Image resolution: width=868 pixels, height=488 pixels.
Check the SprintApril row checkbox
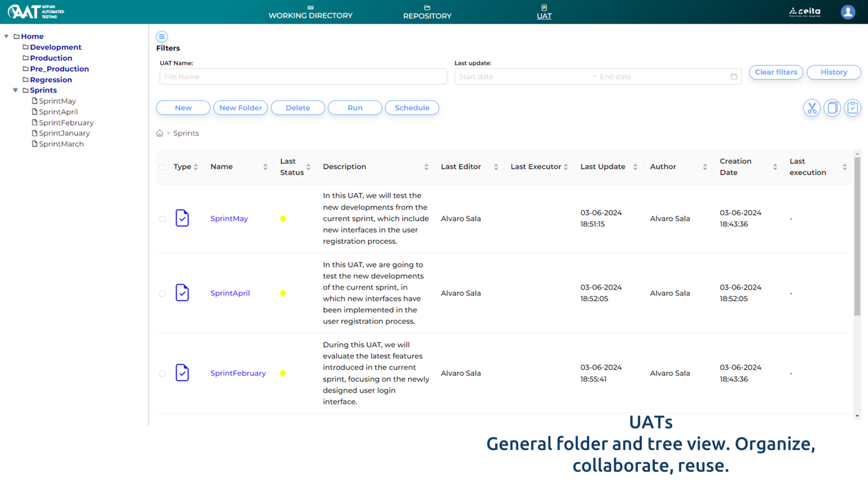pyautogui.click(x=162, y=294)
